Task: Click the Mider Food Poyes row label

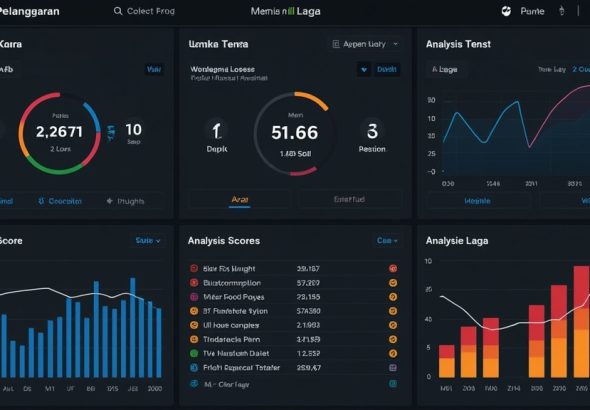Action: click(x=233, y=297)
